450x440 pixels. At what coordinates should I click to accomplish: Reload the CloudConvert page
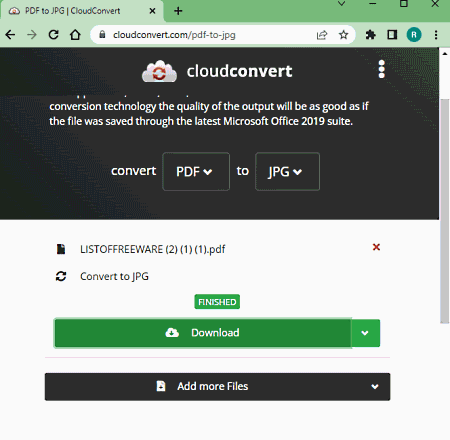click(x=53, y=35)
